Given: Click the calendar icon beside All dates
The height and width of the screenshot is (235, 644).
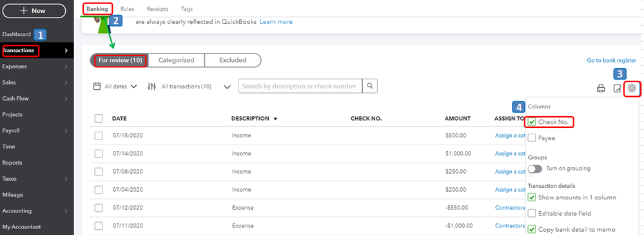Looking at the screenshot, I should [x=97, y=87].
